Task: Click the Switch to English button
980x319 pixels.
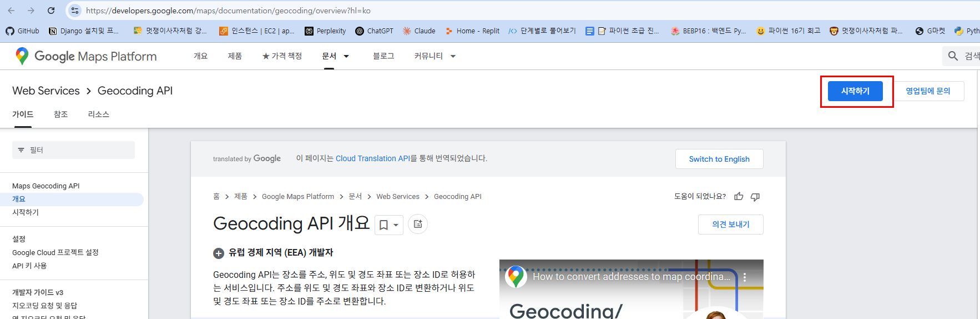Action: coord(719,159)
